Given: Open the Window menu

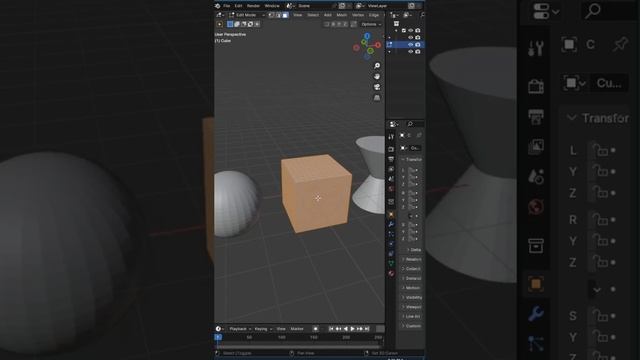Looking at the screenshot, I should click(x=272, y=6).
